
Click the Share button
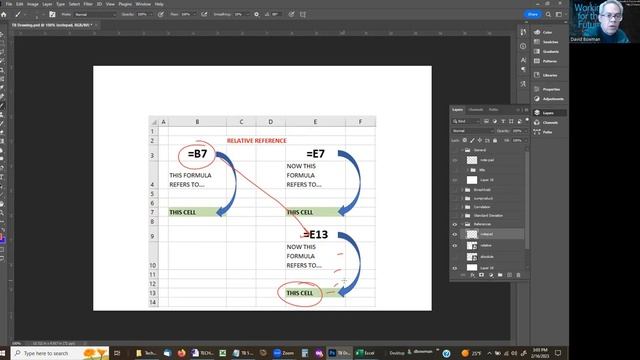(x=532, y=14)
